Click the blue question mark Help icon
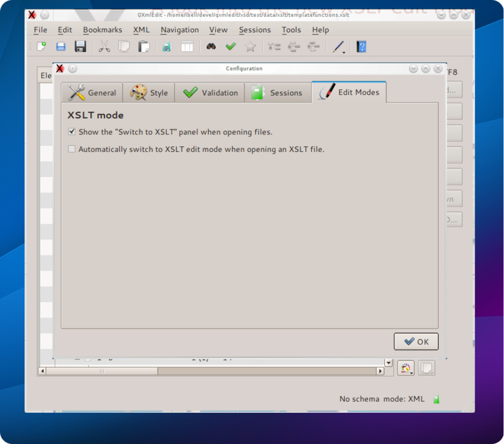The height and width of the screenshot is (444, 504). pos(361,47)
